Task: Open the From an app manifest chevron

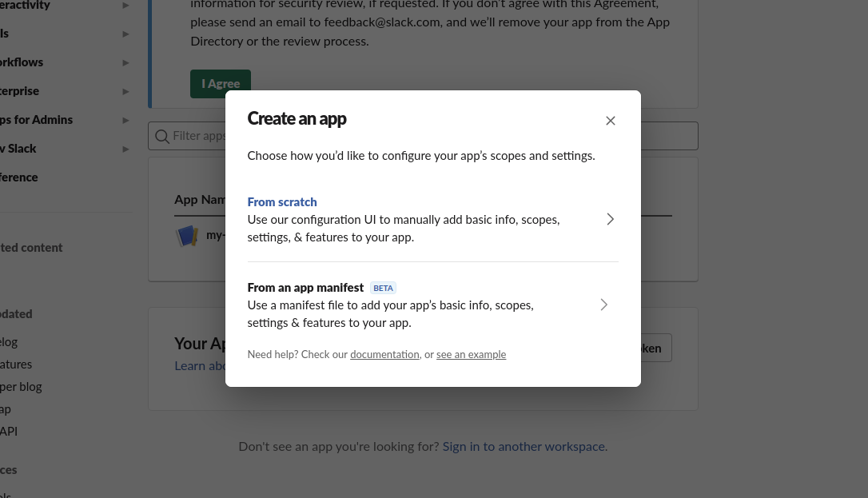Action: [604, 305]
